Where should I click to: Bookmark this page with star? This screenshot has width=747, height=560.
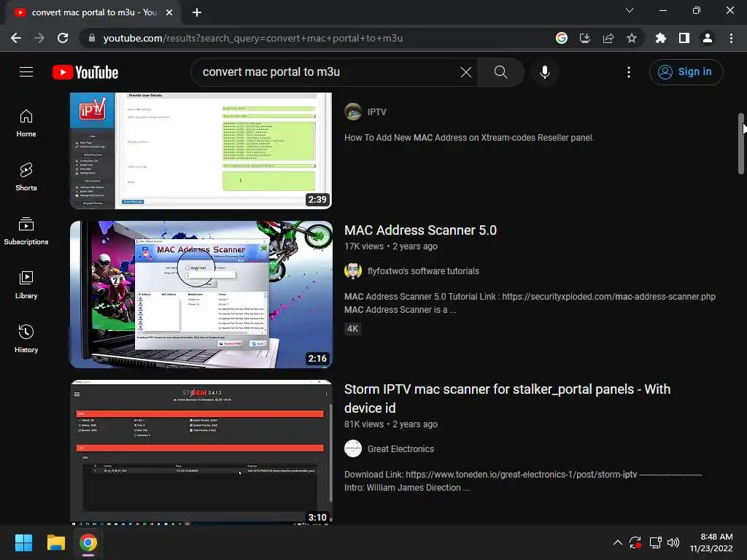[x=632, y=38]
